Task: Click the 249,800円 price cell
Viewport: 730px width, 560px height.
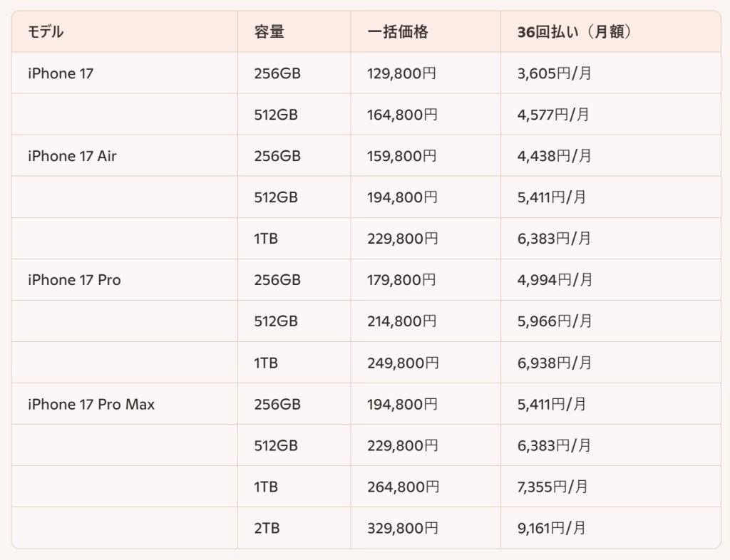Action: point(403,363)
